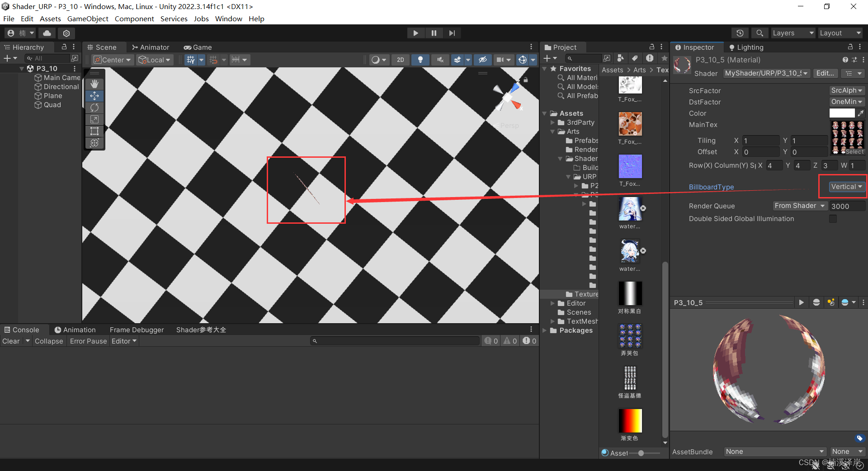Select the Rotate tool
The image size is (868, 471).
coord(94,108)
